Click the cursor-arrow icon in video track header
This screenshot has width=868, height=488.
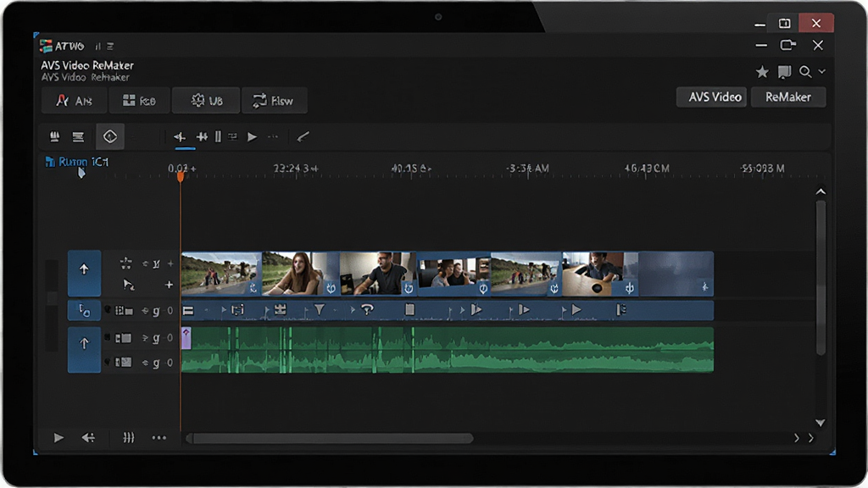coord(129,285)
